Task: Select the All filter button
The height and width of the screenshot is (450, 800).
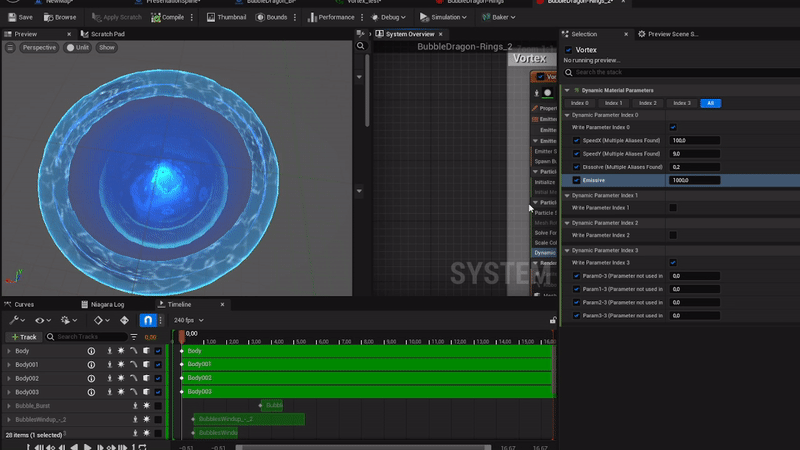Action: (x=711, y=103)
